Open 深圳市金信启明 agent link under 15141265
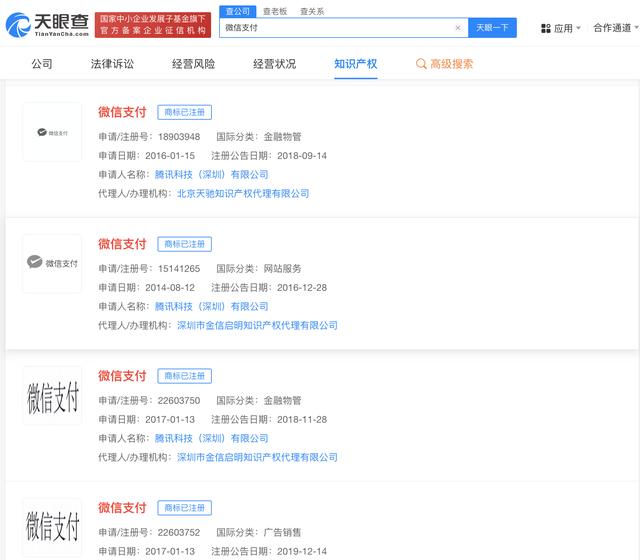The height and width of the screenshot is (560, 640). coord(257,325)
